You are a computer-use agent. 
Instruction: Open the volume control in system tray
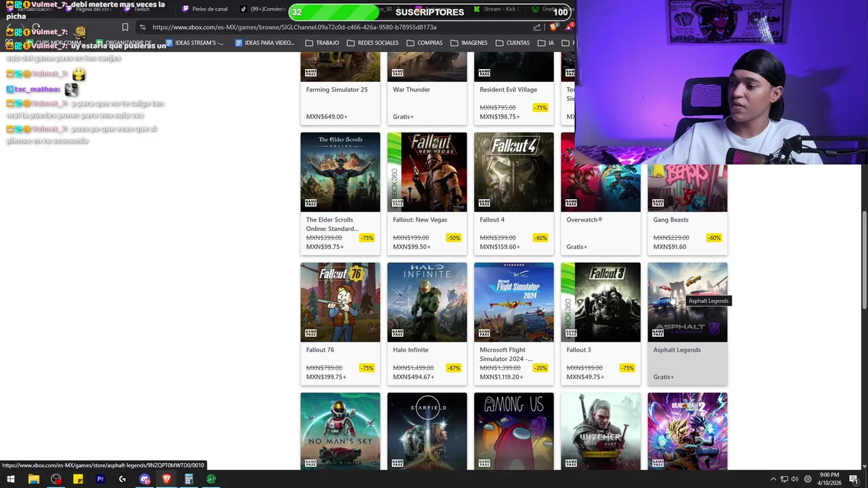click(795, 479)
